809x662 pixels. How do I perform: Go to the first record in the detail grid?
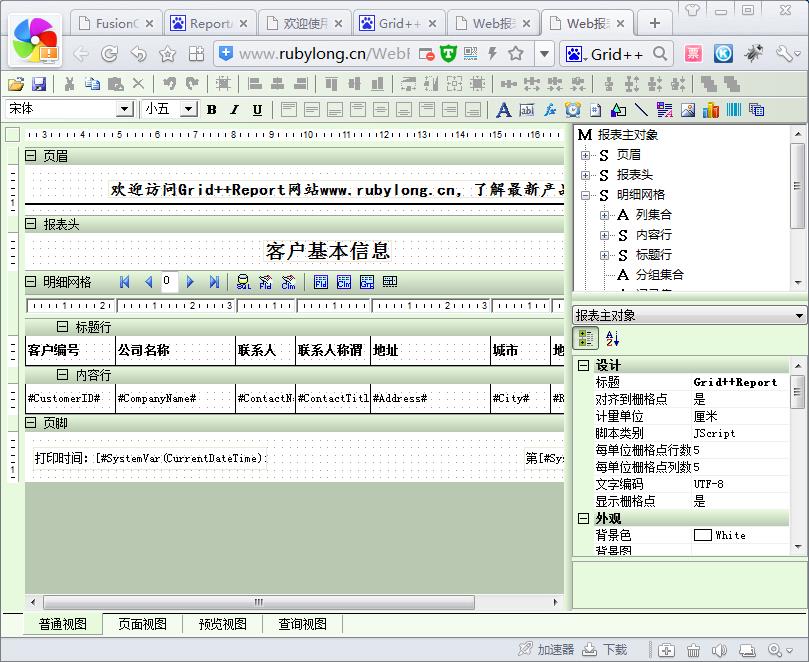point(124,282)
